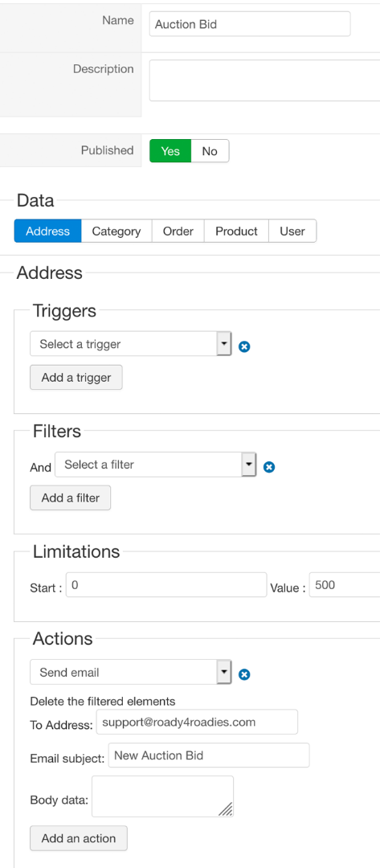Click the Add a filter button
The image size is (380, 868).
click(70, 497)
